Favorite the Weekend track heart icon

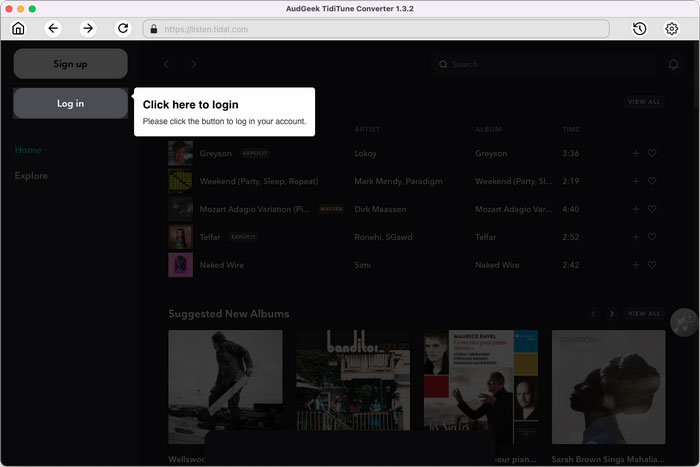(x=652, y=181)
